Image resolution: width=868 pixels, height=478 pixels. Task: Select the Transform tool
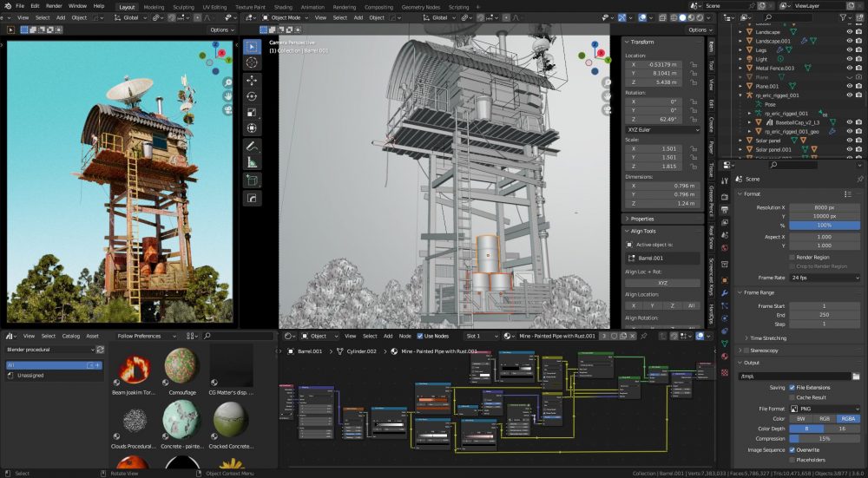point(252,128)
